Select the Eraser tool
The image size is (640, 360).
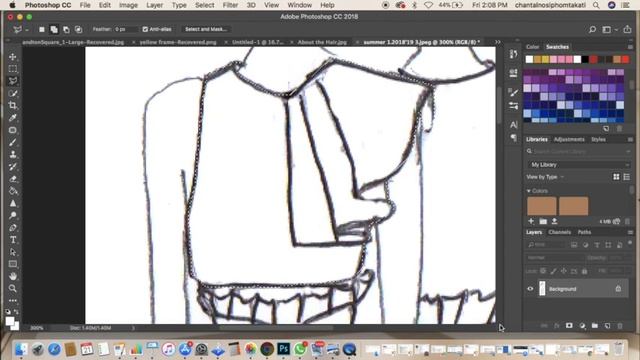[13, 179]
